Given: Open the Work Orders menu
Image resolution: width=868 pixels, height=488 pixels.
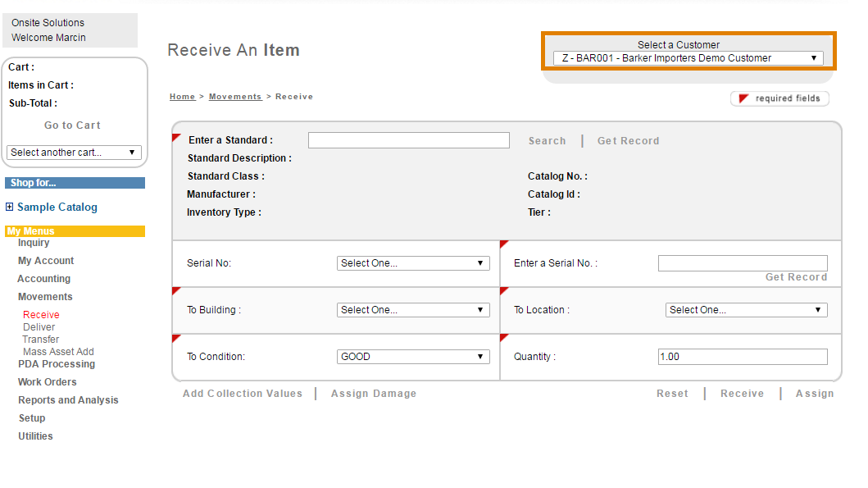Looking at the screenshot, I should pyautogui.click(x=48, y=382).
